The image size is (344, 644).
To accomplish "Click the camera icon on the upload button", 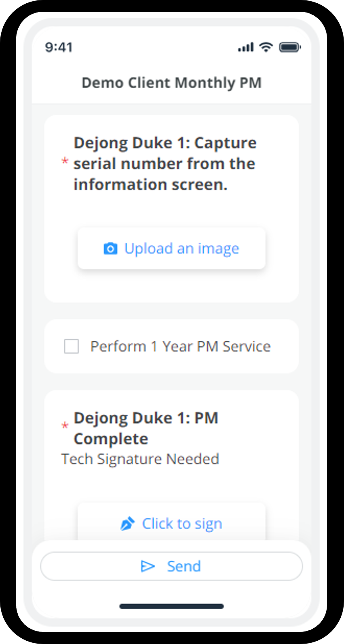I will (110, 249).
